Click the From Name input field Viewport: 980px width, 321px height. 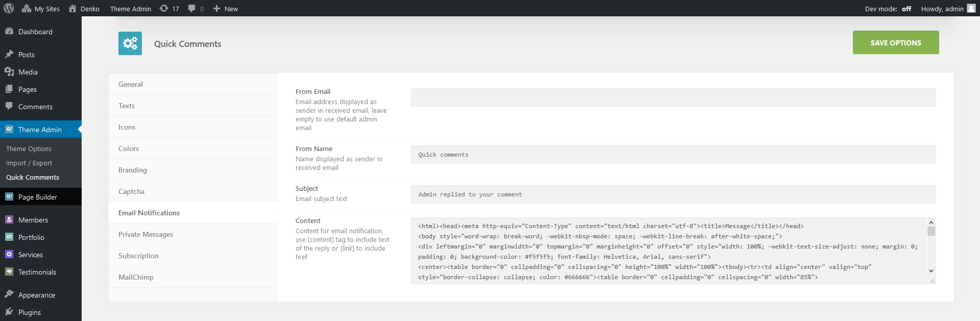(x=673, y=155)
